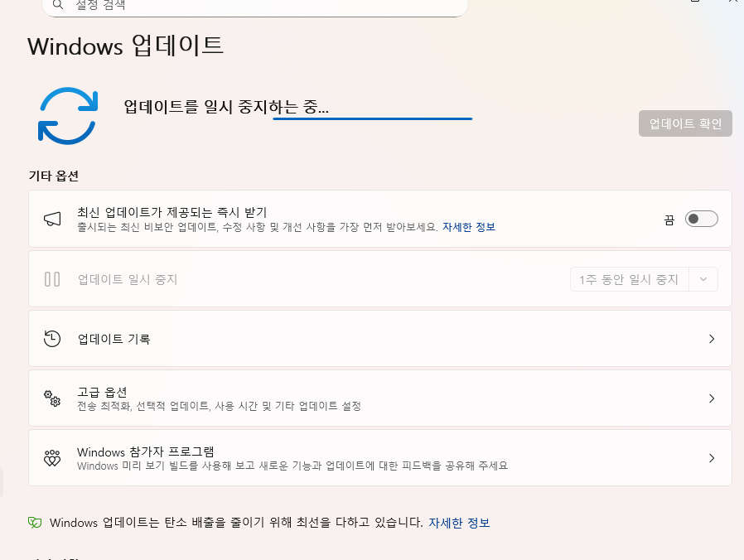Click the 고급 옵션 title text

(102, 392)
